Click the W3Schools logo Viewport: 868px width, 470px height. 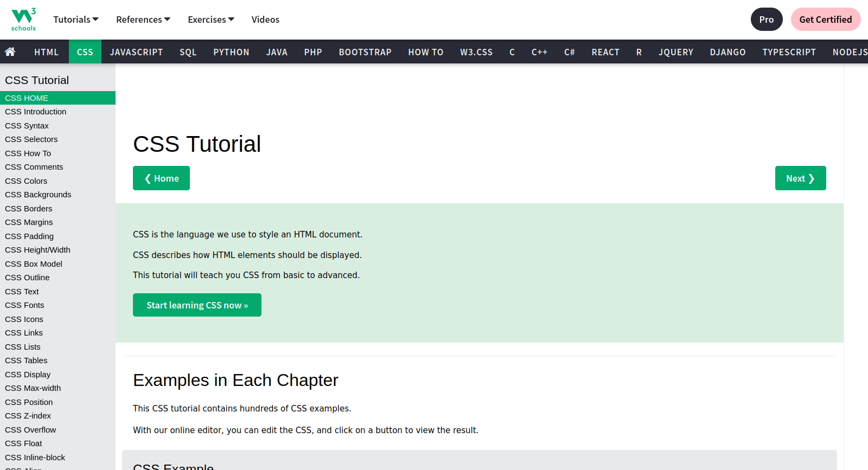(x=23, y=20)
